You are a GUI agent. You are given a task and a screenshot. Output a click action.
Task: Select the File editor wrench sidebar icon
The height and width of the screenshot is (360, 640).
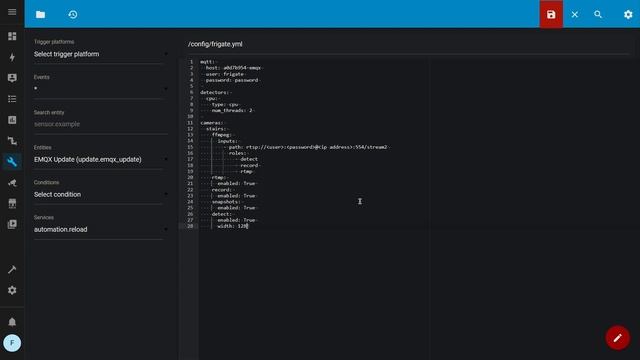[x=12, y=162]
